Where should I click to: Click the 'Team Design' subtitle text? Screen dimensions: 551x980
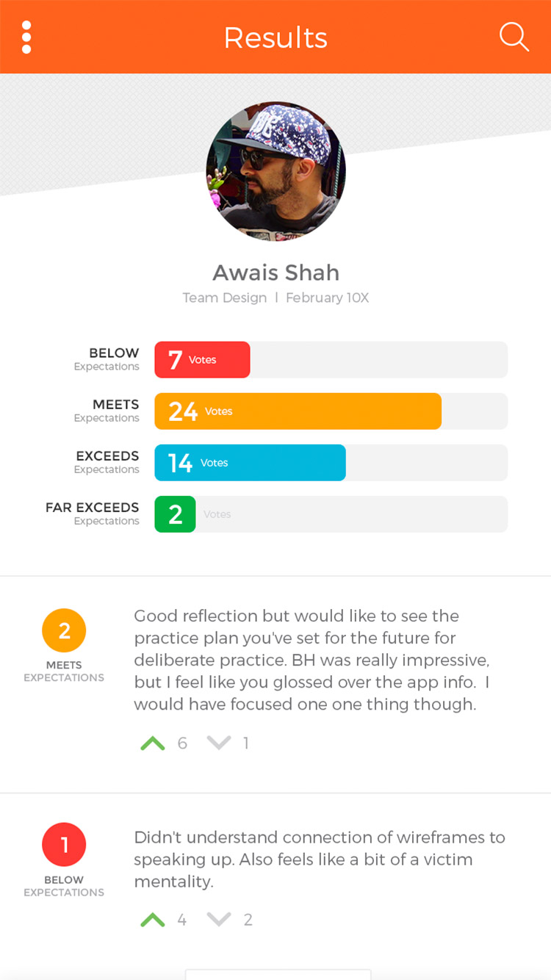225,298
